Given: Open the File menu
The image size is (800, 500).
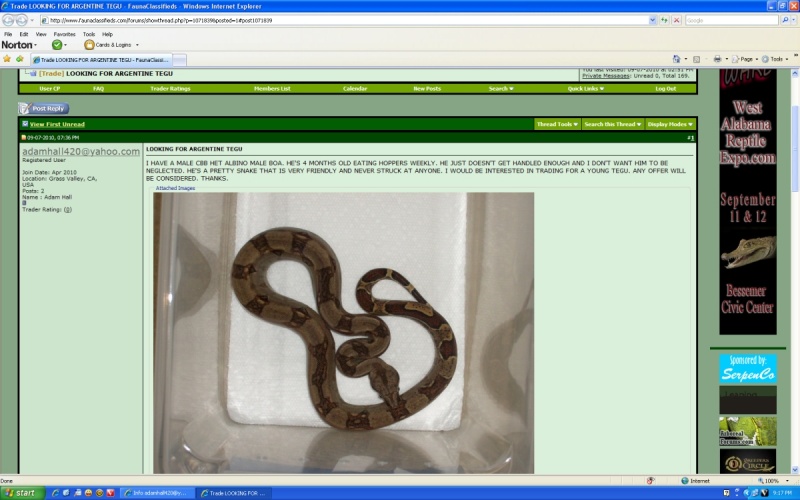Looking at the screenshot, I should tap(8, 34).
